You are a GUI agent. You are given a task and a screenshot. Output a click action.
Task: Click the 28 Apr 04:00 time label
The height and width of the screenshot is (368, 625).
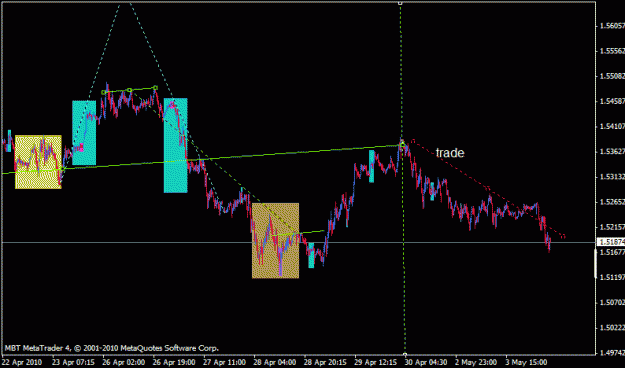tap(275, 362)
